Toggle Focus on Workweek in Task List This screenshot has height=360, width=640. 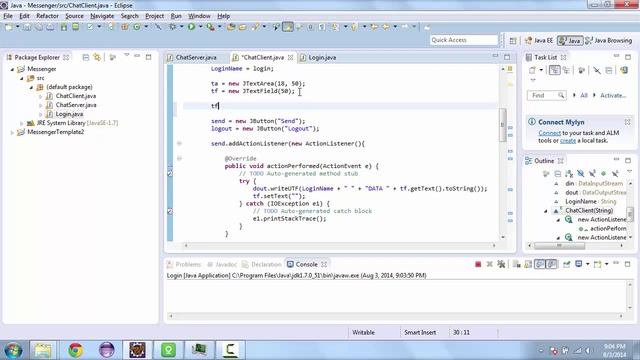581,70
